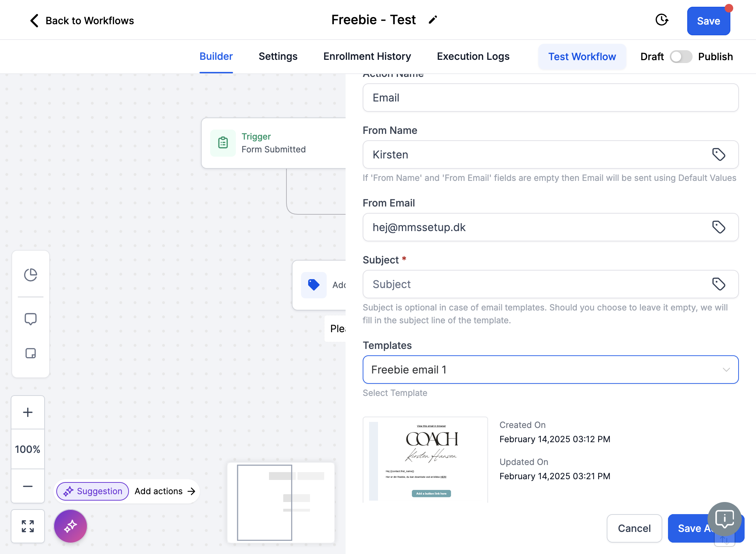Click the 100% zoom level text

[28, 449]
